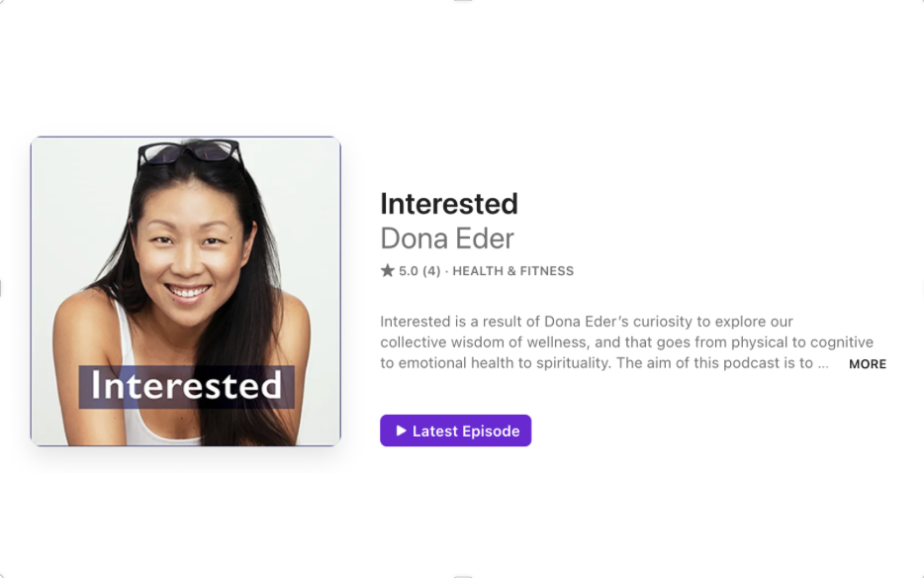Click the handle on the right window edge
The width and height of the screenshot is (924, 578).
[x=922, y=289]
